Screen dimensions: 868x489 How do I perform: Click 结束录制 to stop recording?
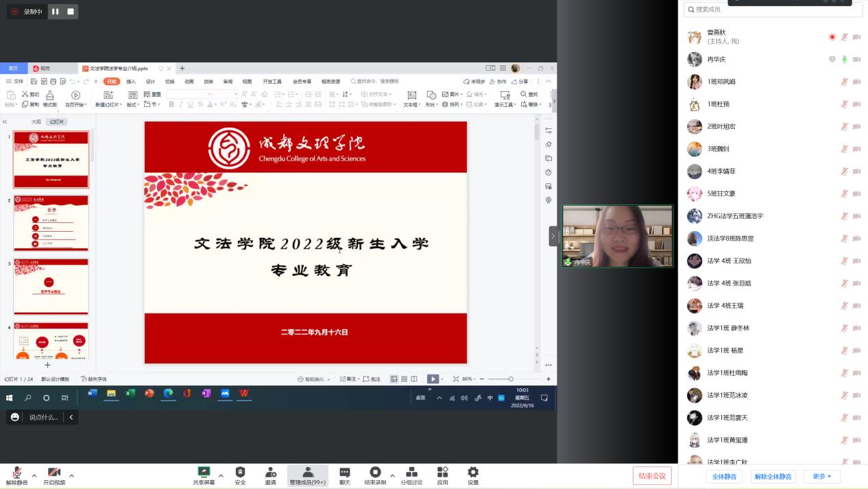coord(374,475)
